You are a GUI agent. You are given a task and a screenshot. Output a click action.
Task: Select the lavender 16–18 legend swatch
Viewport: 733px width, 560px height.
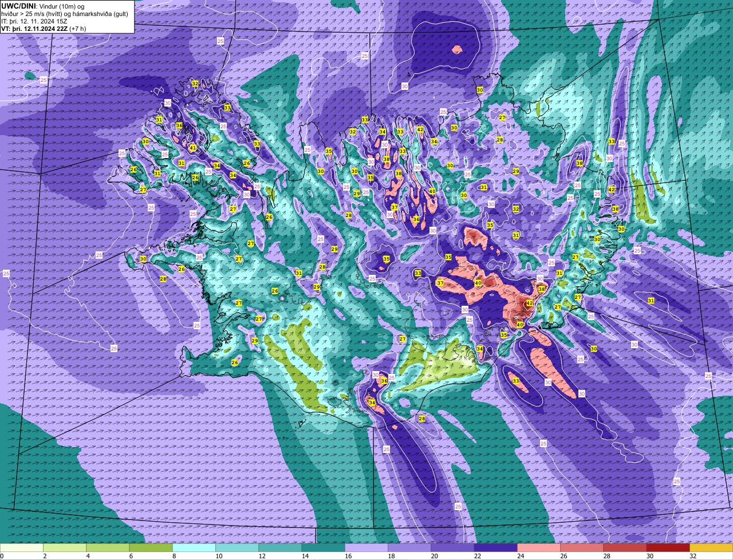pyautogui.click(x=366, y=548)
